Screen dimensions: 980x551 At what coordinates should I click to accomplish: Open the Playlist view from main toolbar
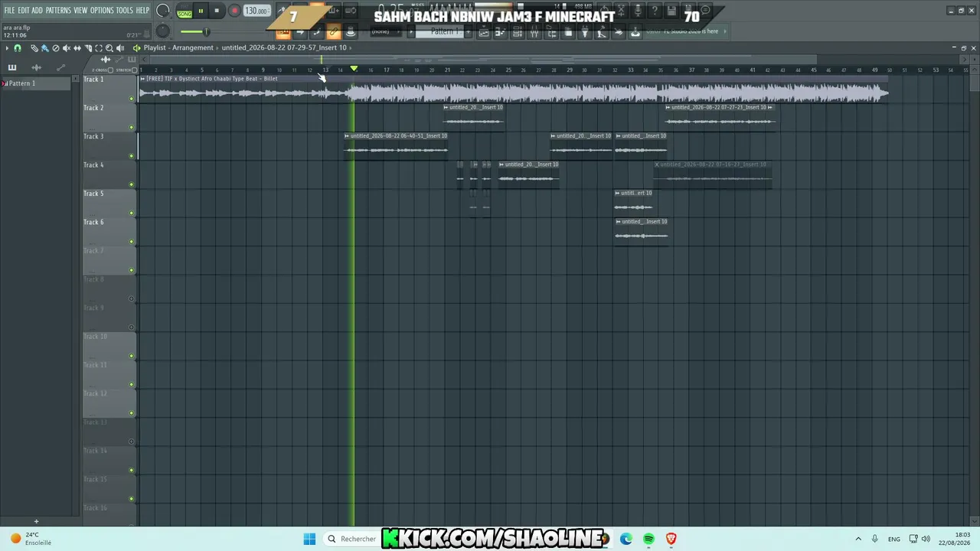point(483,32)
